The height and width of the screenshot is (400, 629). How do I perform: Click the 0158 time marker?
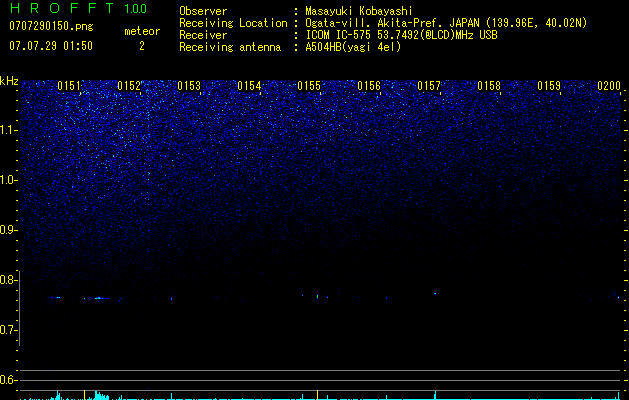489,86
